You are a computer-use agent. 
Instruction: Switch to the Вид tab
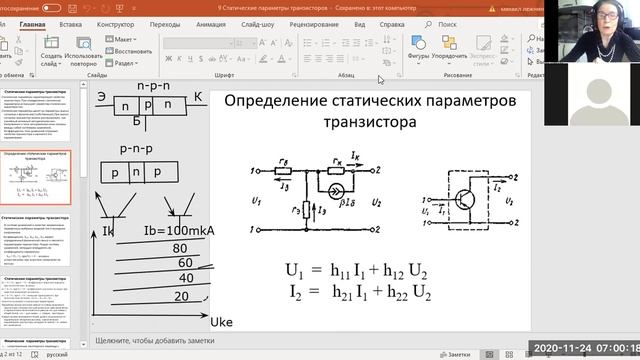(x=360, y=24)
